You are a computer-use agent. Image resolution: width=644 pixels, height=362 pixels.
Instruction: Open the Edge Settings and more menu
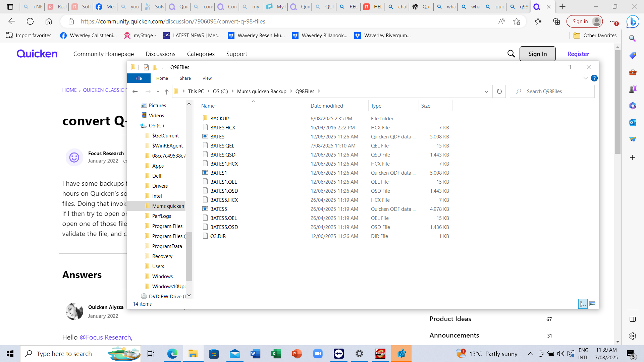coord(613,21)
